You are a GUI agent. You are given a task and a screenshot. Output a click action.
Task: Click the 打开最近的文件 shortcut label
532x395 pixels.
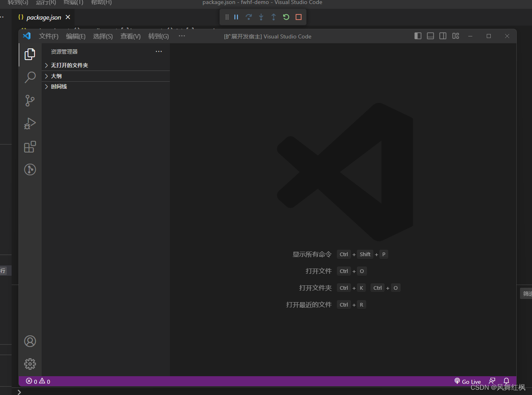tap(309, 305)
